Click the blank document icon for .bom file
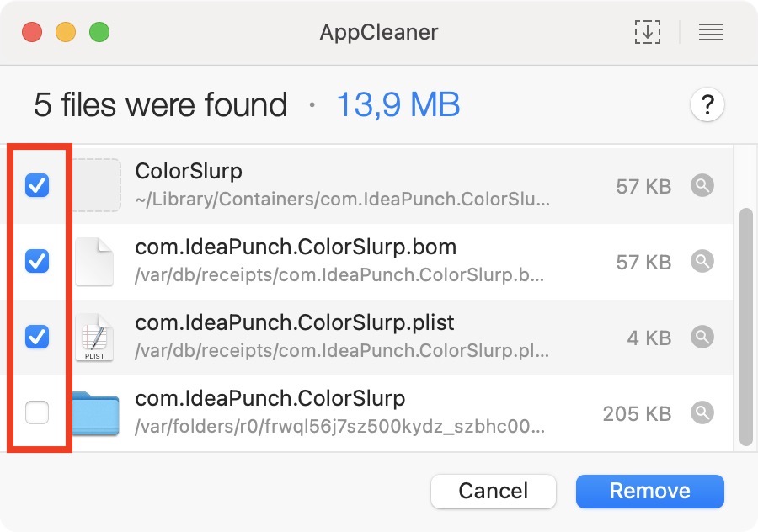Screen dimensions: 758x532 pyautogui.click(x=93, y=262)
